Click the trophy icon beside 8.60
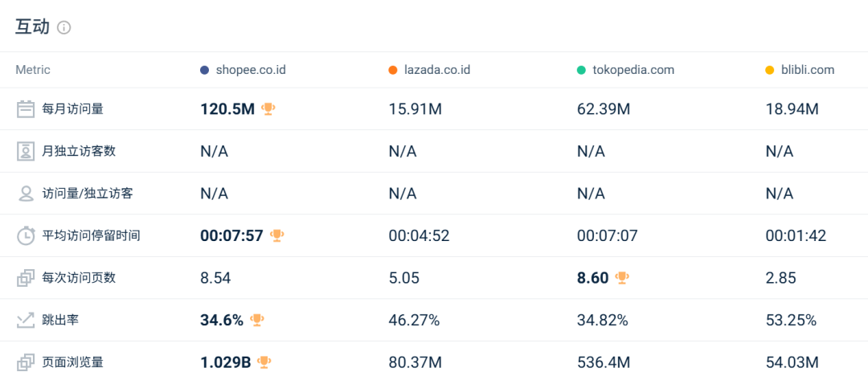This screenshot has width=868, height=380. click(622, 278)
